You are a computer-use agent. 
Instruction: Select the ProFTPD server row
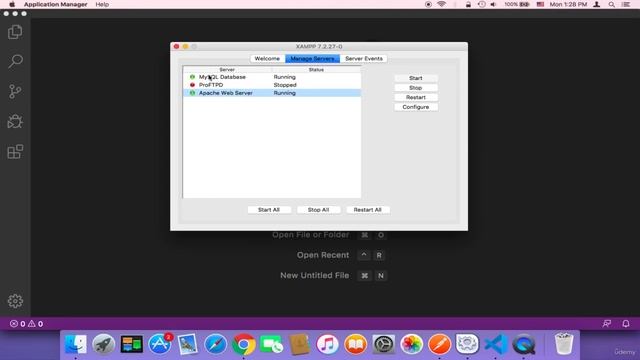point(272,85)
